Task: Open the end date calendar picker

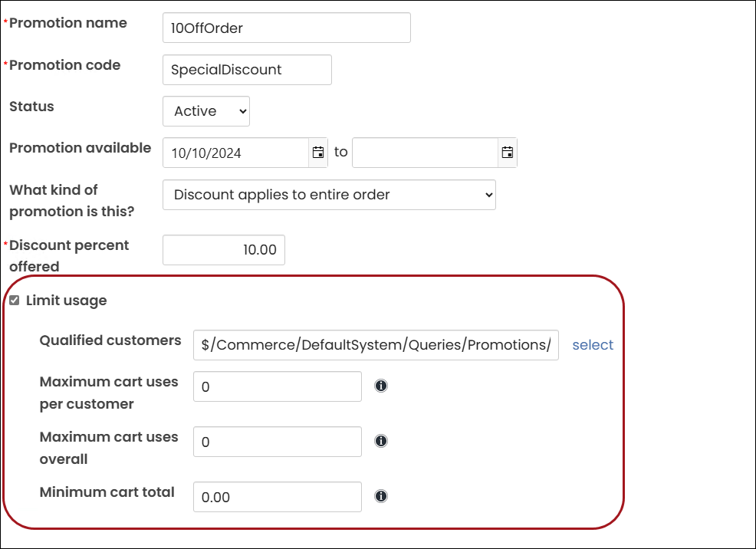Action: click(508, 153)
